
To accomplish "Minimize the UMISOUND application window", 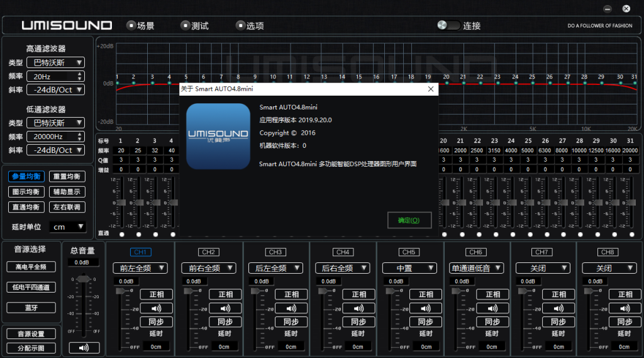I will (x=608, y=9).
